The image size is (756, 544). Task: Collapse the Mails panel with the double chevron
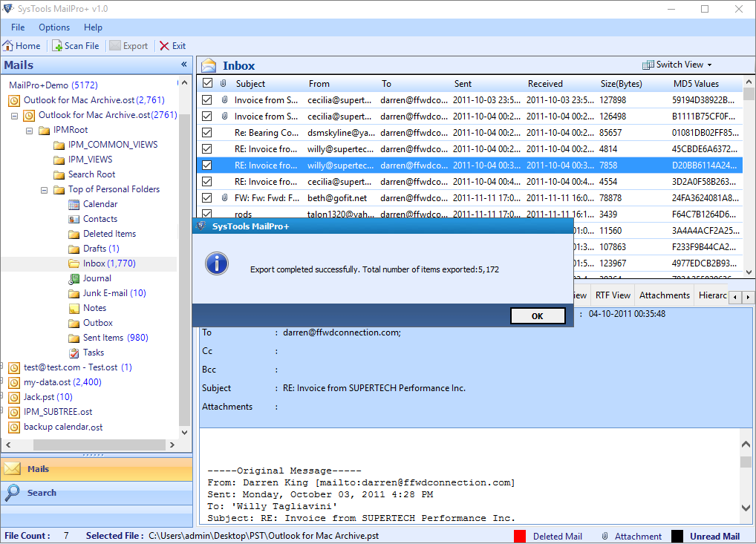click(183, 65)
